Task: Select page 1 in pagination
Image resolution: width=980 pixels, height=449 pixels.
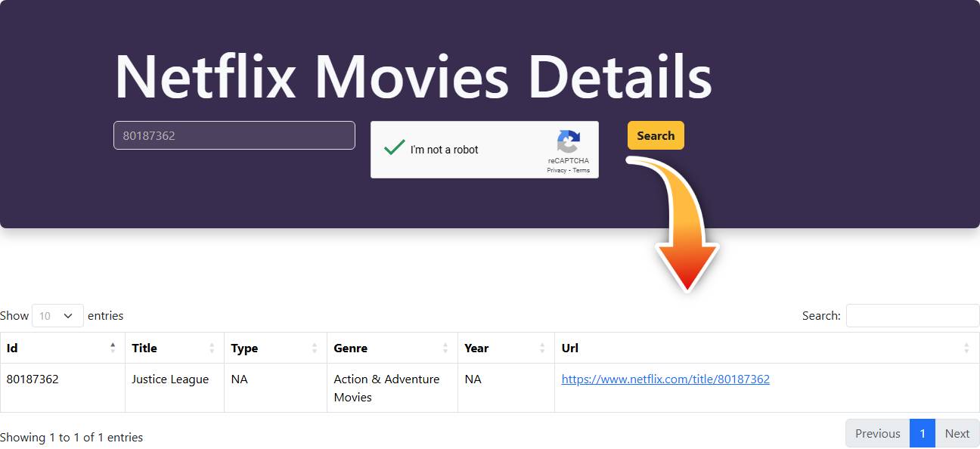Action: [923, 433]
